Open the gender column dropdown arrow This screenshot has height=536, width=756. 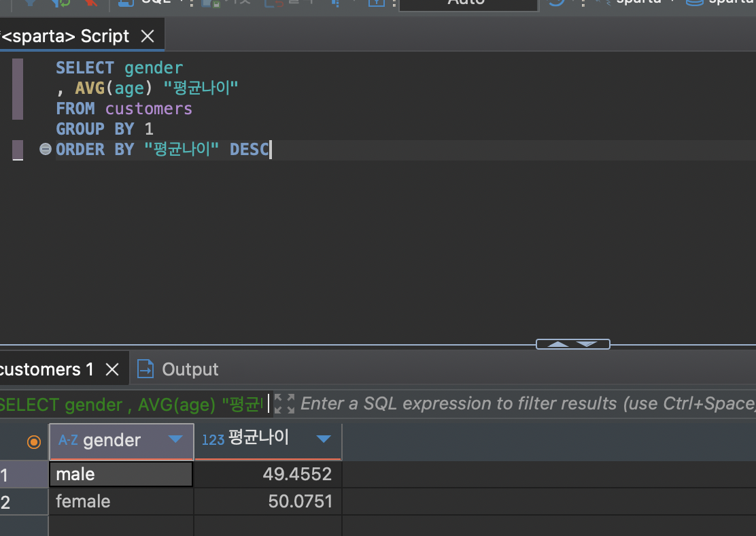tap(175, 439)
